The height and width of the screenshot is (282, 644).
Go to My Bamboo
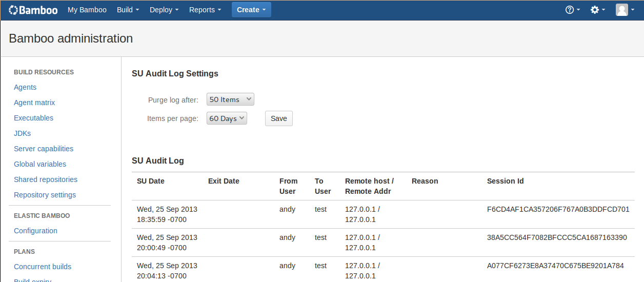[87, 10]
